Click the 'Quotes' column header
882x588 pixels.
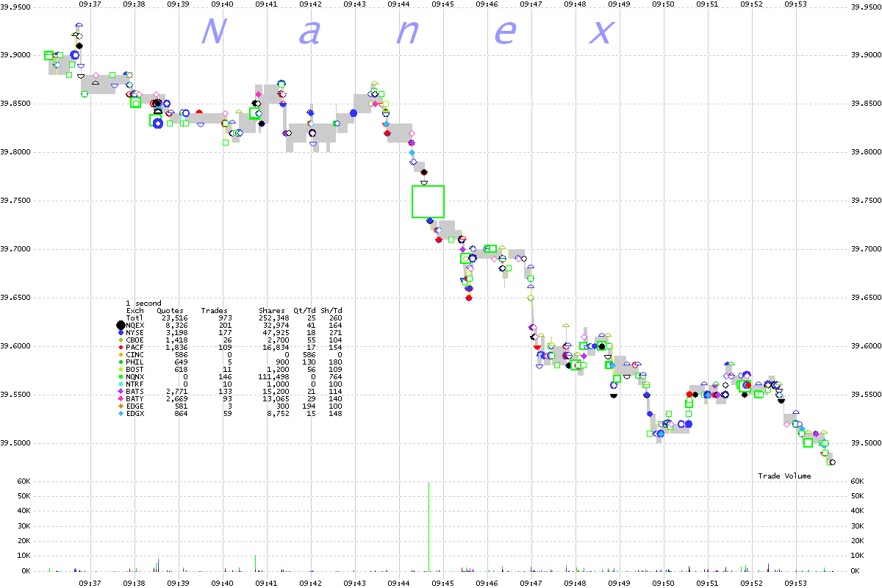(x=170, y=311)
